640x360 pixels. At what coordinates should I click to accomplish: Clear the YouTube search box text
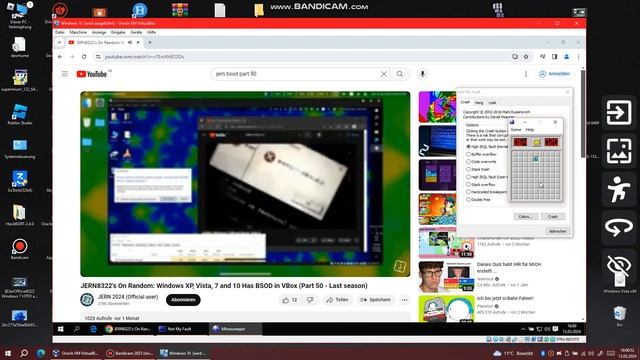click(x=384, y=74)
